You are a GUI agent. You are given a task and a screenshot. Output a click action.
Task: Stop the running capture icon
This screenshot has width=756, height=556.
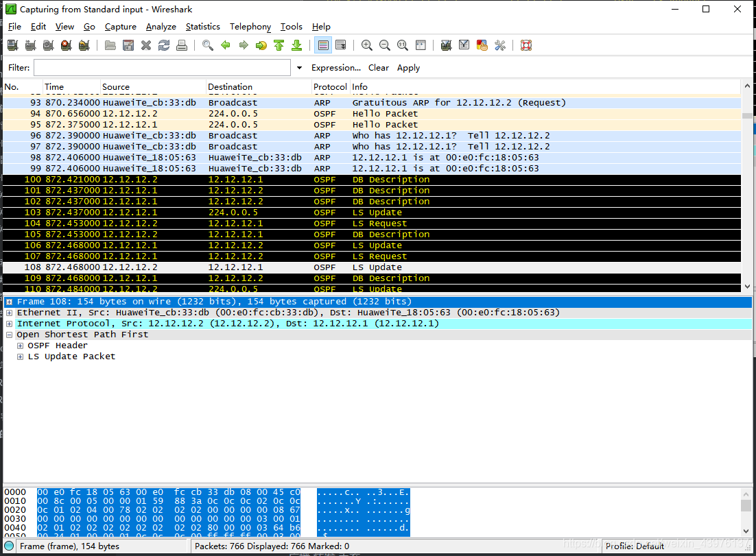click(x=67, y=45)
